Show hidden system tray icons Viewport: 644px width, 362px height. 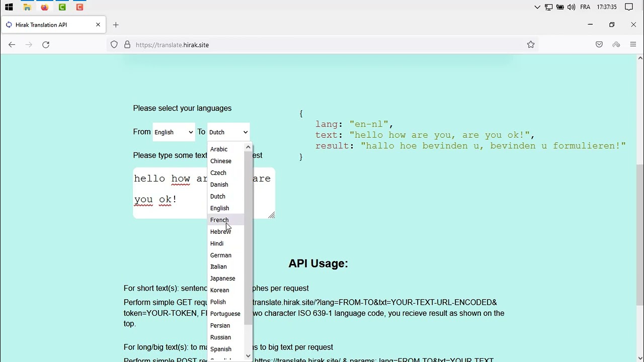(x=537, y=7)
